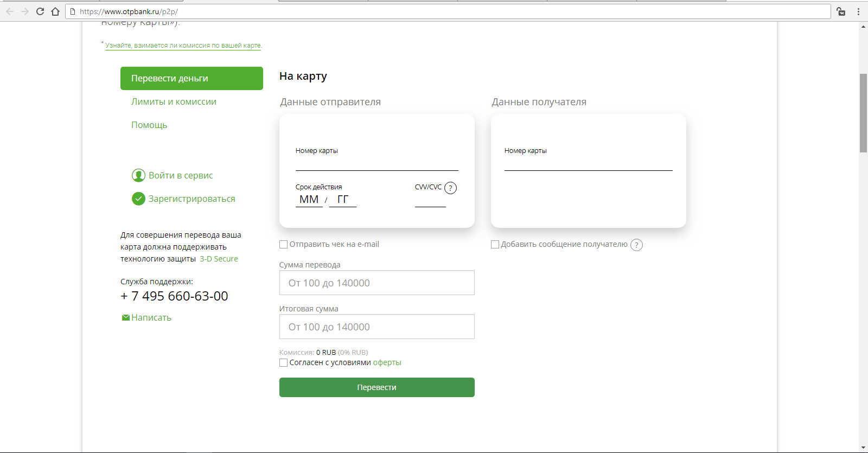
Task: Click the browser reload icon
Action: 40,11
